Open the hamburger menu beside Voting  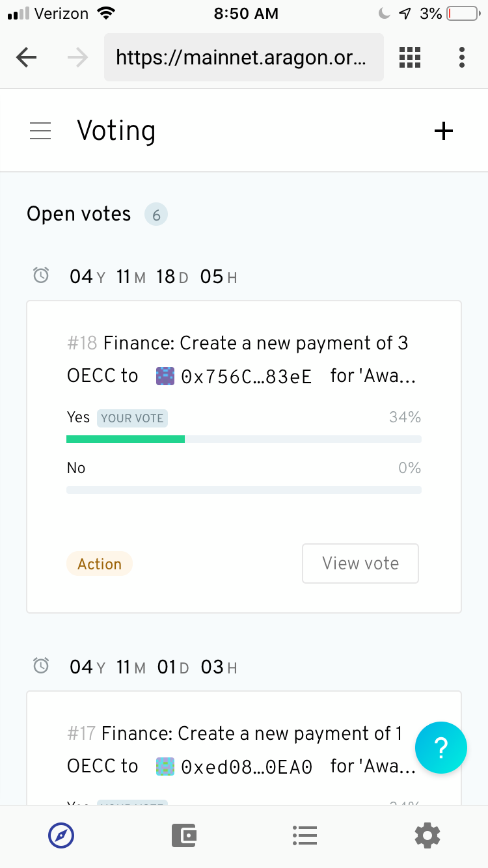coord(40,131)
